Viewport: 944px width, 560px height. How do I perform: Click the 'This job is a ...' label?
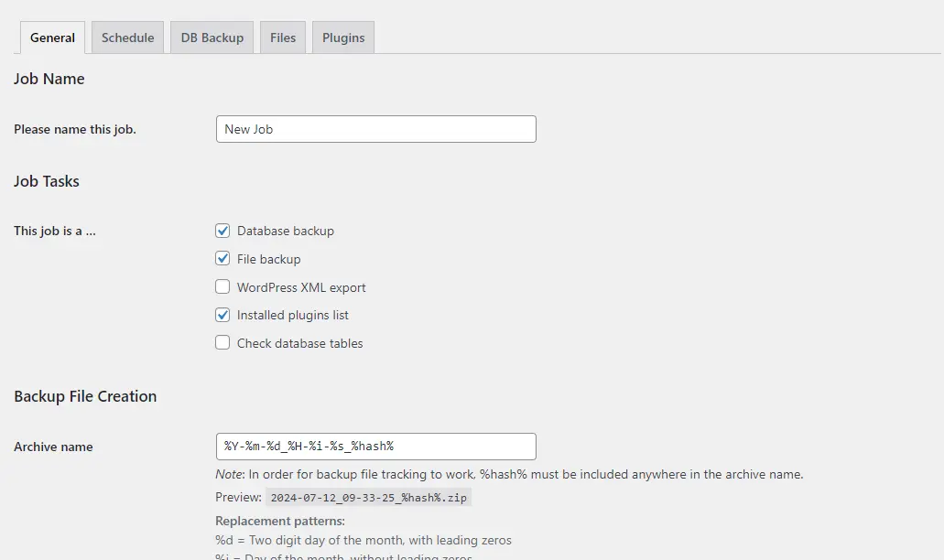(x=55, y=231)
